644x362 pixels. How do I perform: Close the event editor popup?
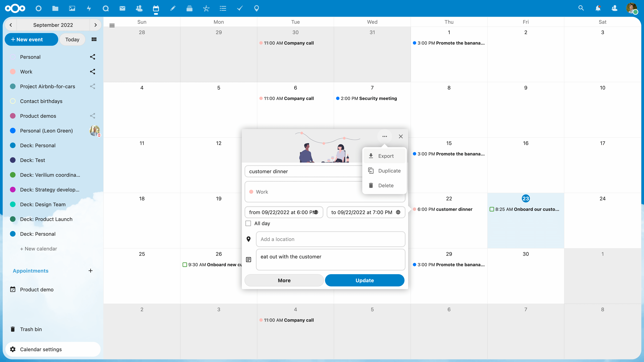click(401, 136)
